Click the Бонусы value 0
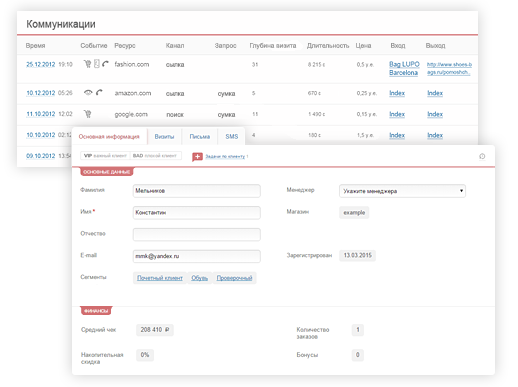This screenshot has height=387, width=518. (358, 355)
